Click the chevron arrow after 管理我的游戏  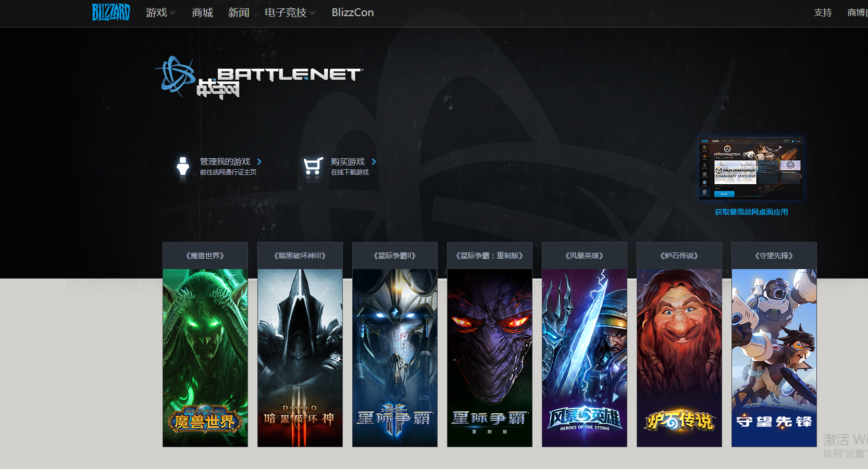(x=259, y=162)
